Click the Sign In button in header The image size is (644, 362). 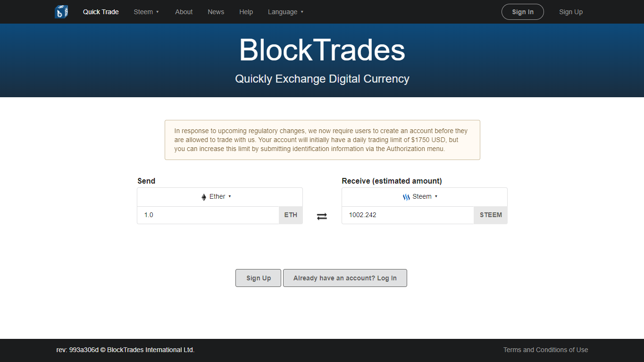[523, 12]
